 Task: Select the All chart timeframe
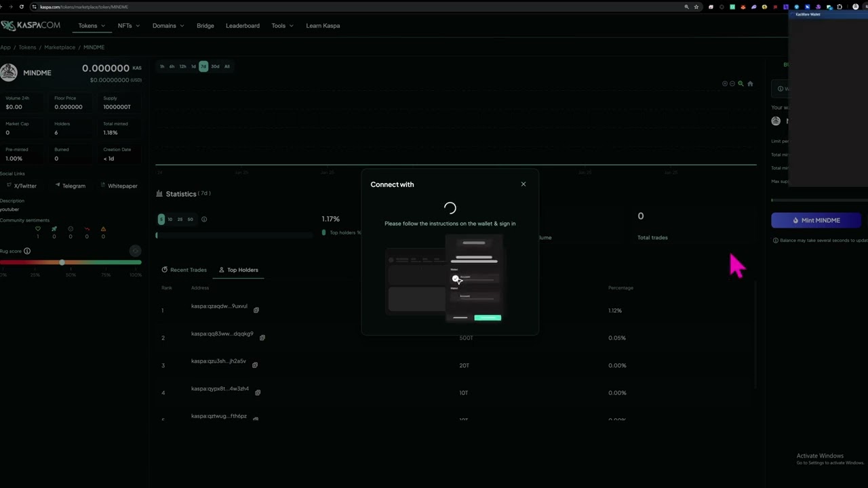click(x=226, y=66)
